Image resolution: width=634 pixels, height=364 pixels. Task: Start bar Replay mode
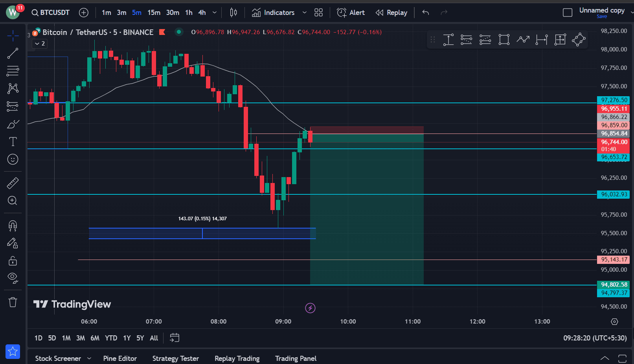(391, 13)
